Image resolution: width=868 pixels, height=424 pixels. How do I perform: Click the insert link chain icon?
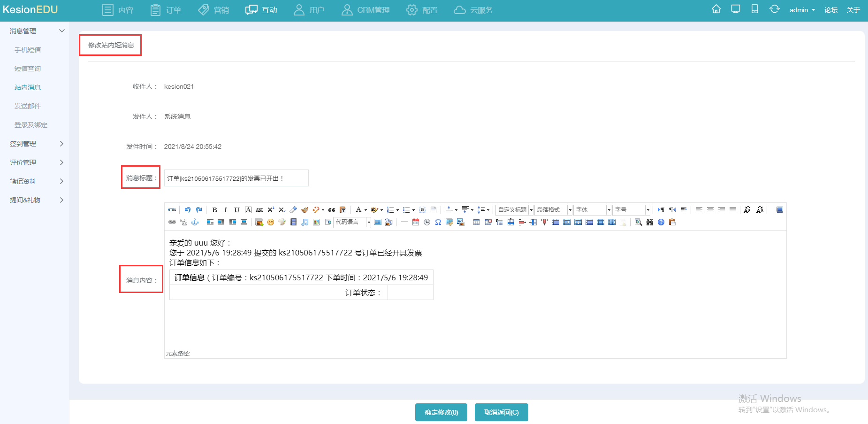(x=172, y=222)
